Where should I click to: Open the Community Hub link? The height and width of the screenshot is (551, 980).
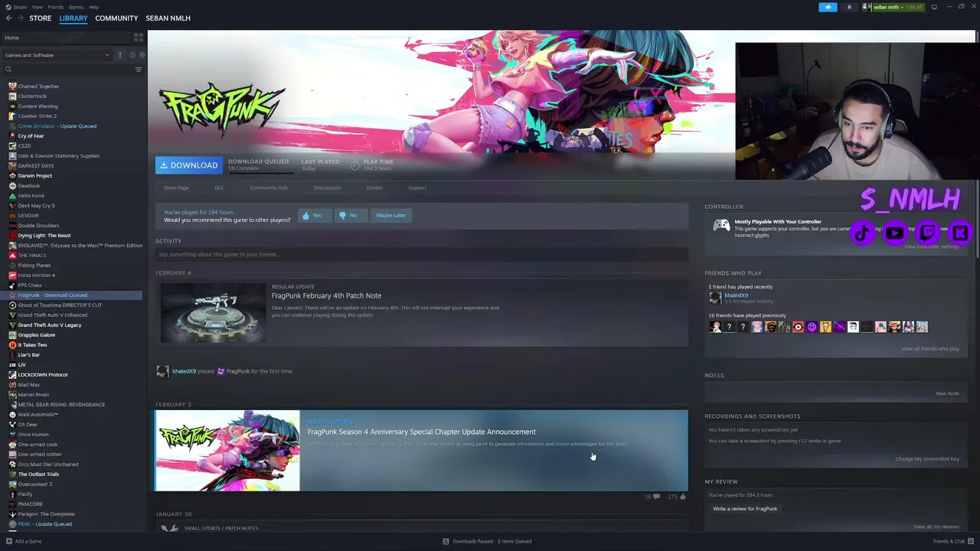tap(268, 187)
